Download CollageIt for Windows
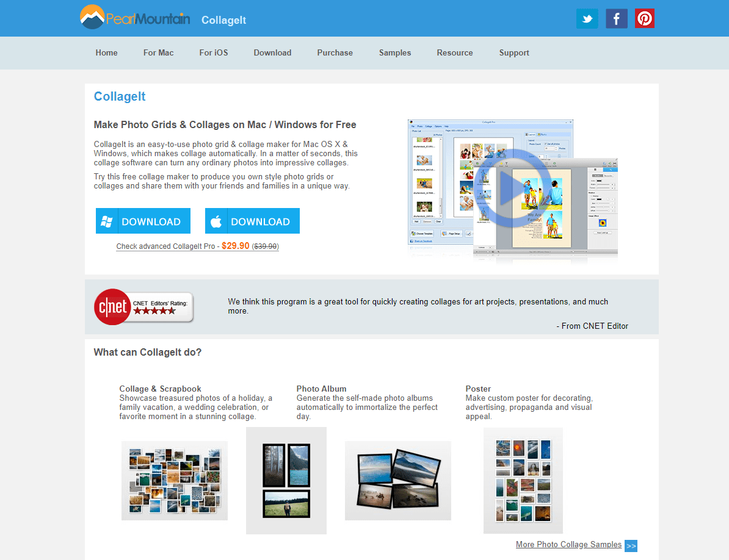The image size is (729, 560). (143, 221)
